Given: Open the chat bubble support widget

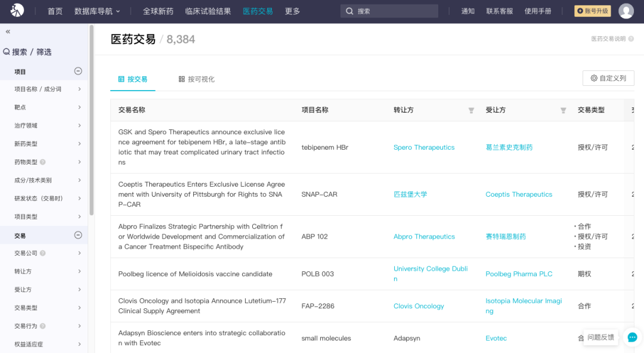Looking at the screenshot, I should pyautogui.click(x=633, y=337).
